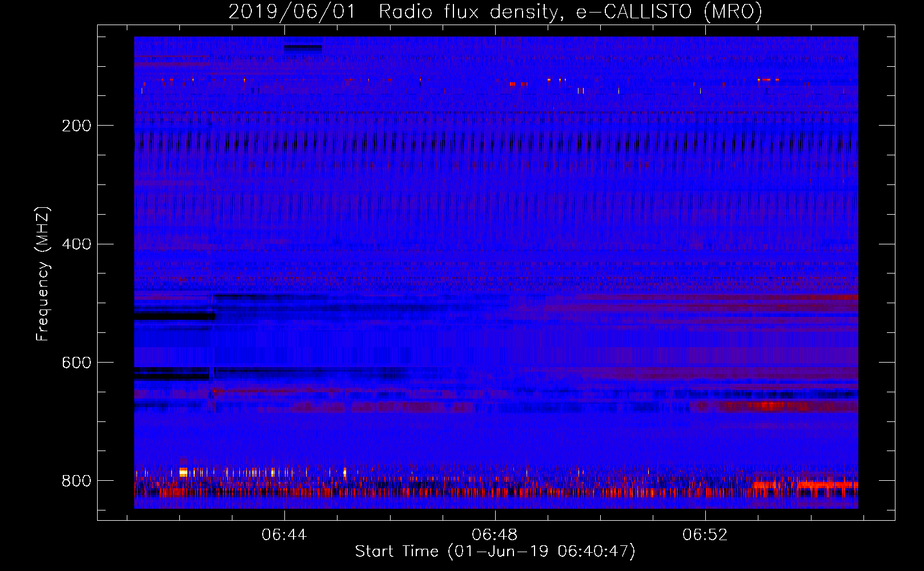Click the 800 frequency tick label

(77, 481)
